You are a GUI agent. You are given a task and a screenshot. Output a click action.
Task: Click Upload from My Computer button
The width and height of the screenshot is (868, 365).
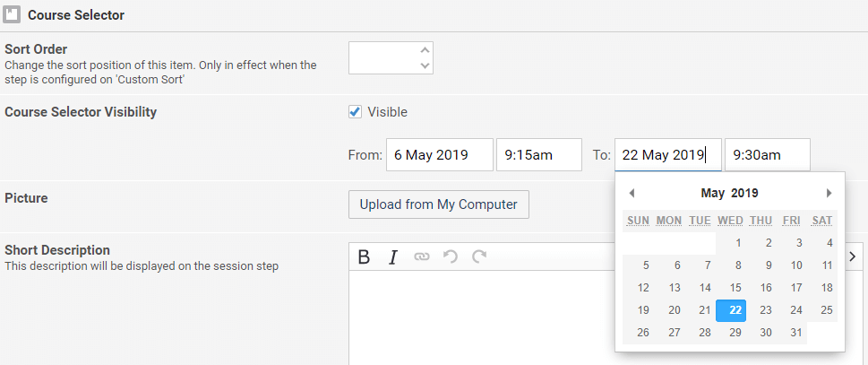pos(438,204)
